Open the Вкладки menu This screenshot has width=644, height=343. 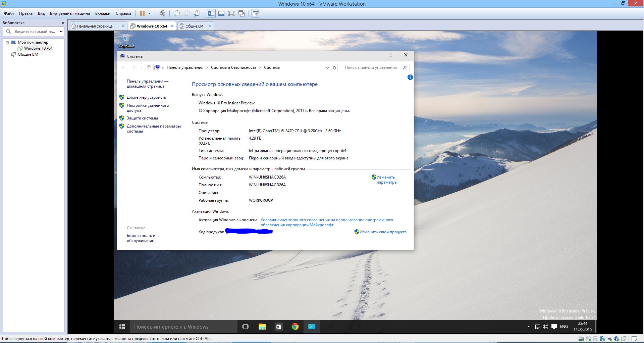pyautogui.click(x=103, y=13)
